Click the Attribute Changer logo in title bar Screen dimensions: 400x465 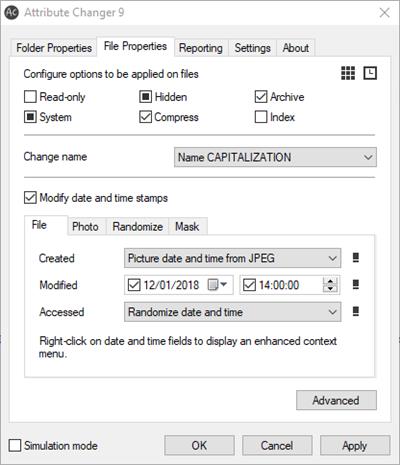point(12,13)
